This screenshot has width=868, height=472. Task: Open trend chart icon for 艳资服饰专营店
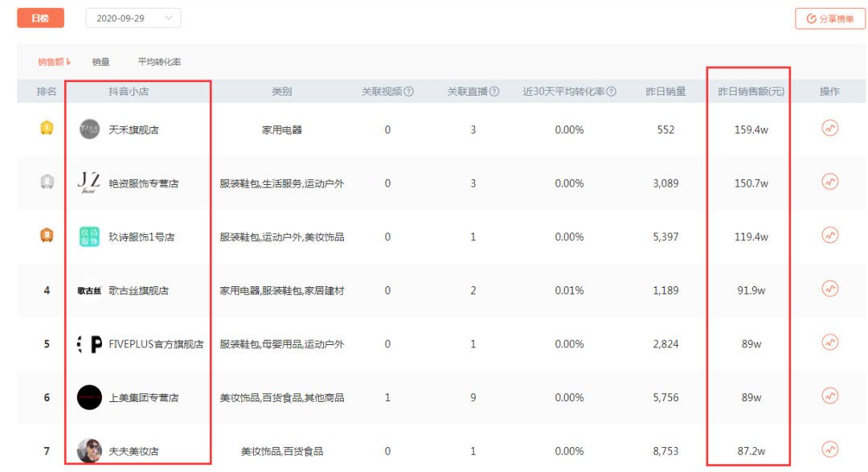pyautogui.click(x=829, y=182)
